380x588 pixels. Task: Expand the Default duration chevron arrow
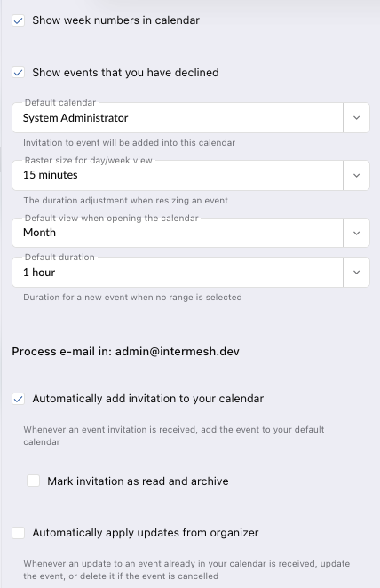(356, 273)
